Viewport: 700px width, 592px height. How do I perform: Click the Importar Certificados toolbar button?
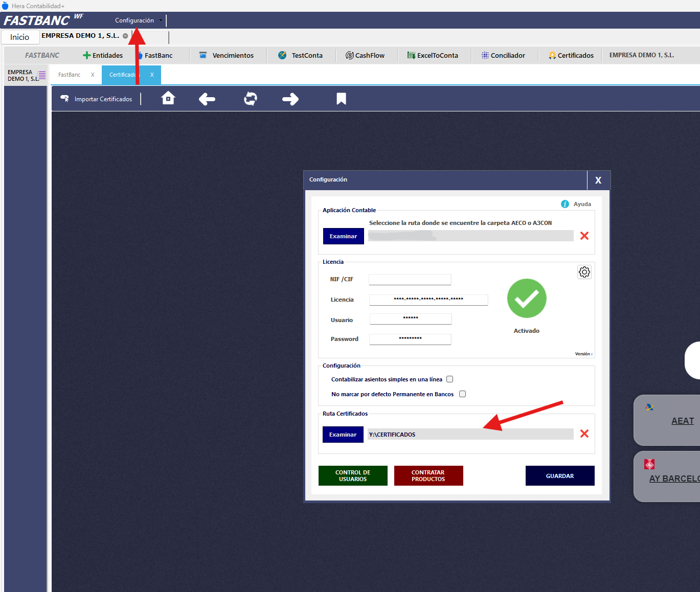click(x=96, y=99)
